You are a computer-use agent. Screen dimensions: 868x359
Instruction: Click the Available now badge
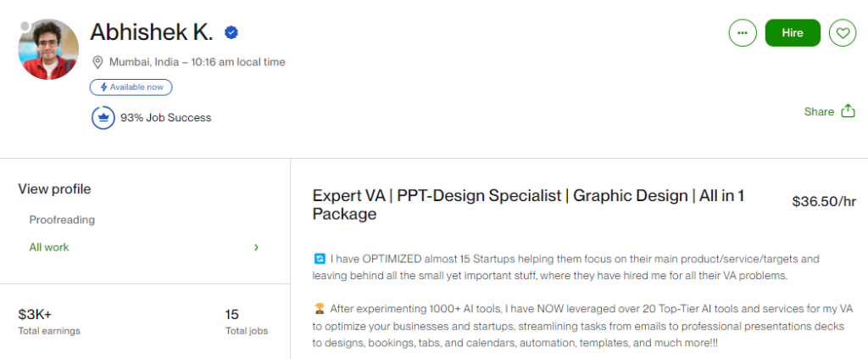point(131,87)
